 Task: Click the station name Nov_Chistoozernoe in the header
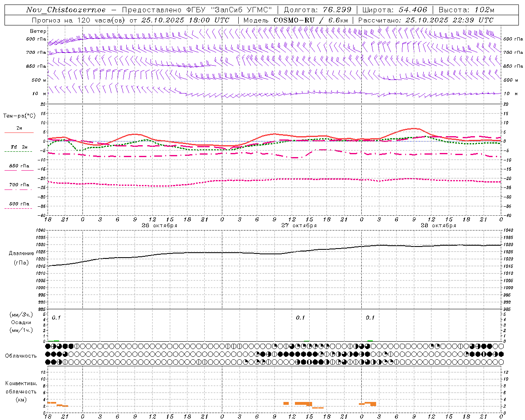click(66, 10)
